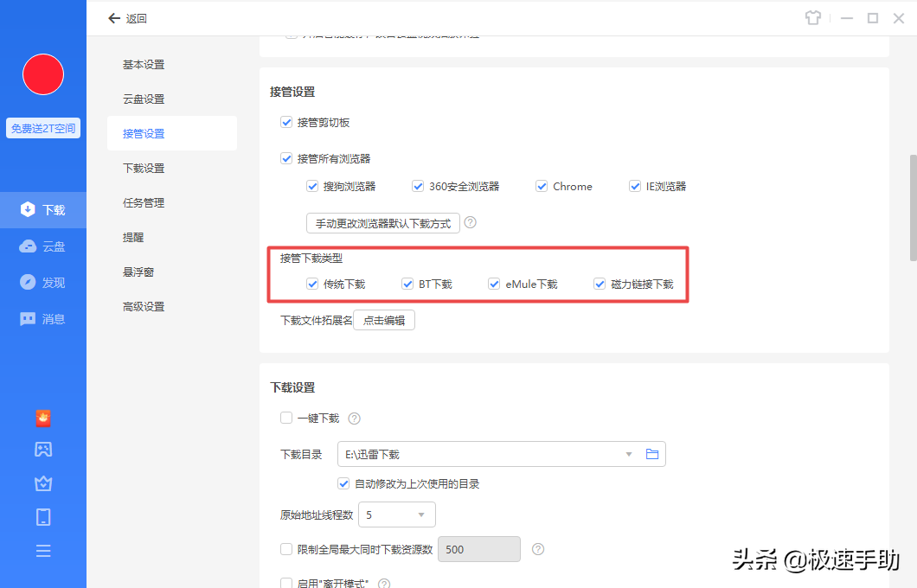Screen dimensions: 917x588
Task: Open folder browser beside the download directory
Action: [652, 453]
